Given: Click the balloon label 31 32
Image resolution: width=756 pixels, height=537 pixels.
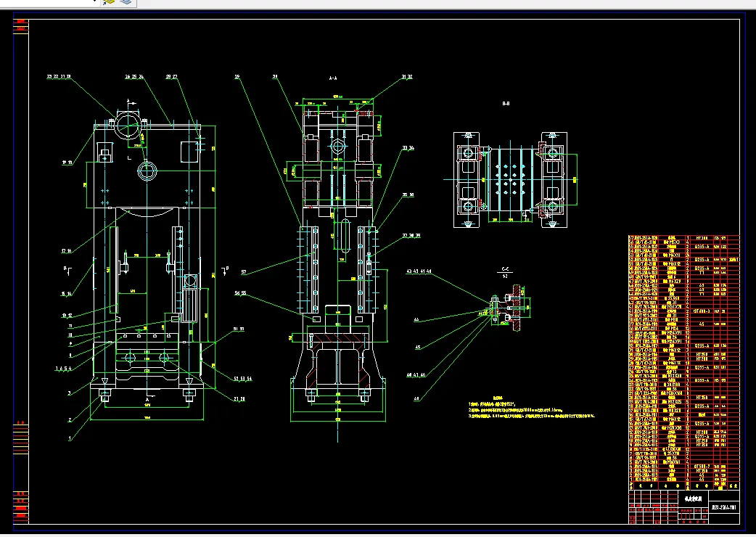Looking at the screenshot, I should coord(407,77).
